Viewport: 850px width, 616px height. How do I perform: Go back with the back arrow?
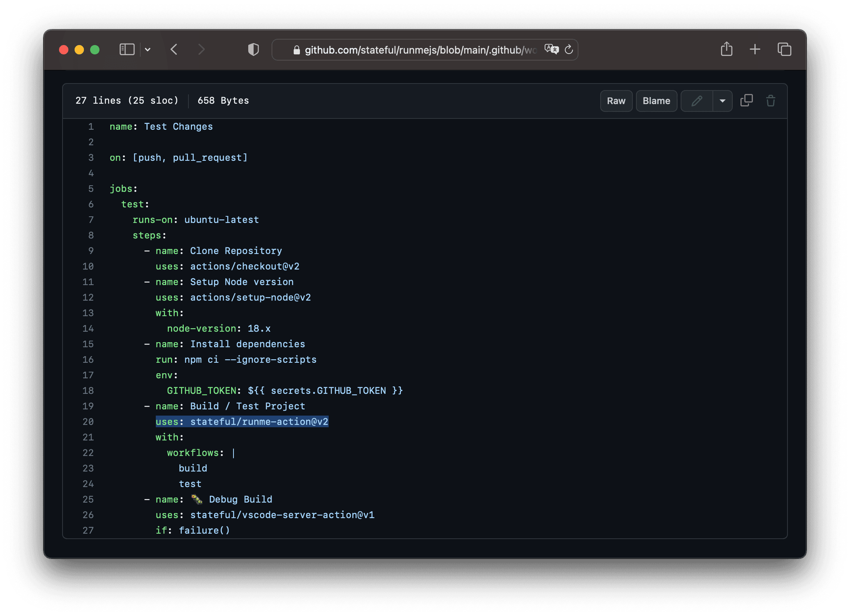point(174,50)
